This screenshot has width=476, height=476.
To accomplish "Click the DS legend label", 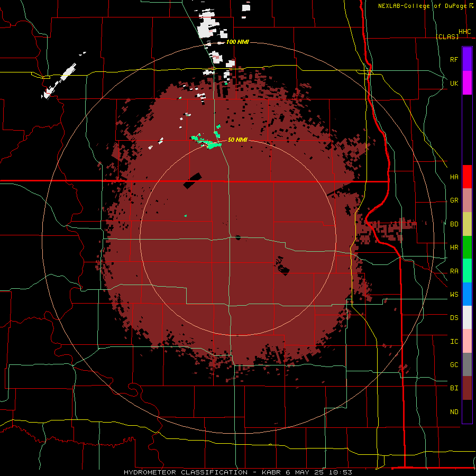I will pyautogui.click(x=454, y=318).
